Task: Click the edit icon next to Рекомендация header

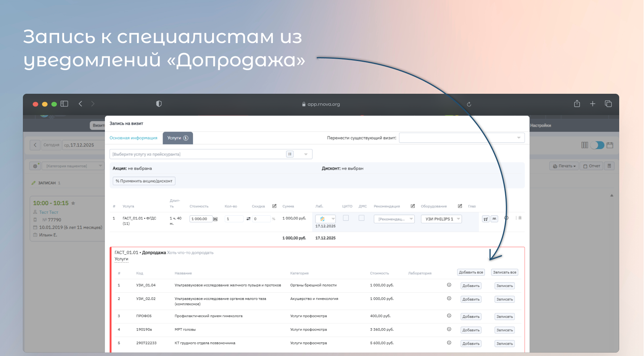Action: tap(412, 206)
